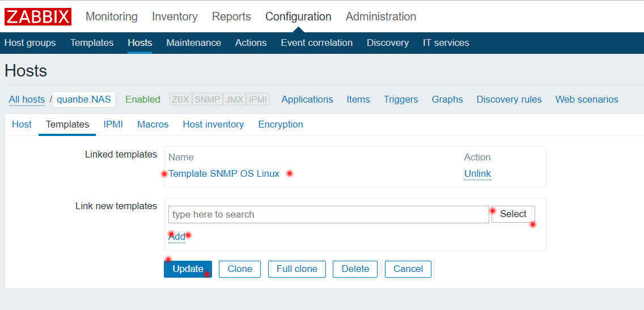644x310 pixels.
Task: Click the Hosts page heading
Action: pyautogui.click(x=26, y=71)
